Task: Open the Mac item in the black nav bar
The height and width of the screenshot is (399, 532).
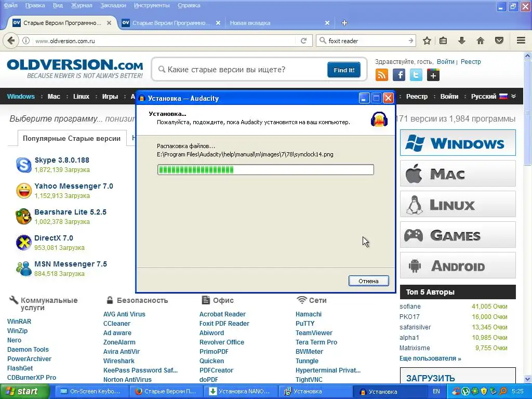Action: coord(54,96)
